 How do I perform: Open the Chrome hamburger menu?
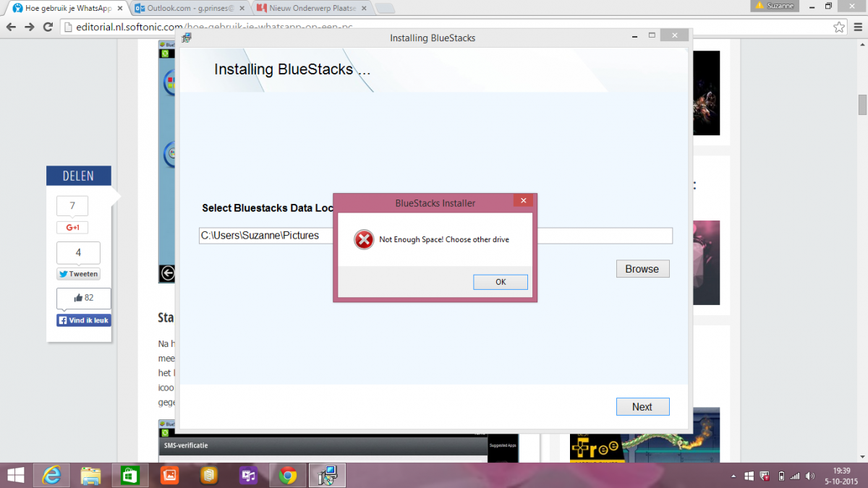856,27
